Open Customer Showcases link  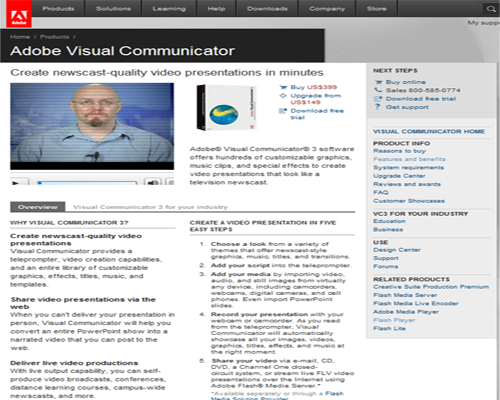409,201
